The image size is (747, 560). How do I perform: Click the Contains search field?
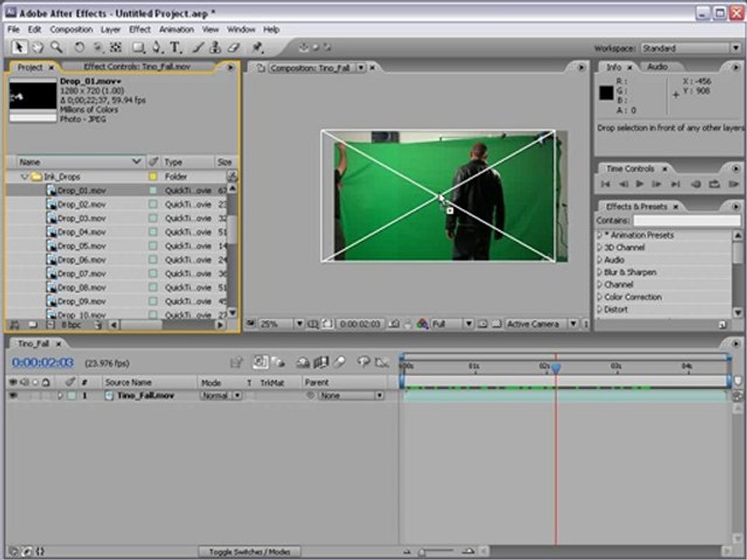686,220
